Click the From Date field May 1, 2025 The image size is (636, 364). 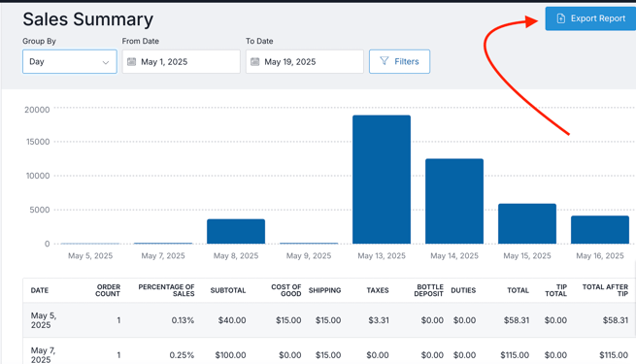182,61
